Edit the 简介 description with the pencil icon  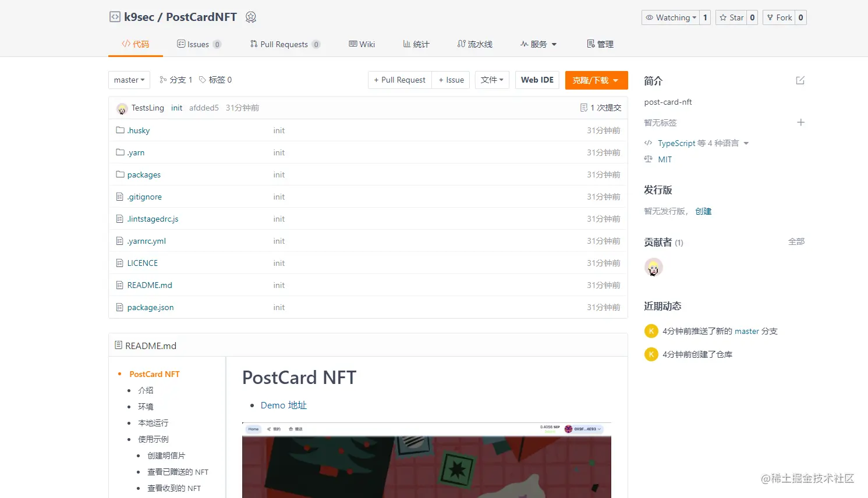click(800, 81)
